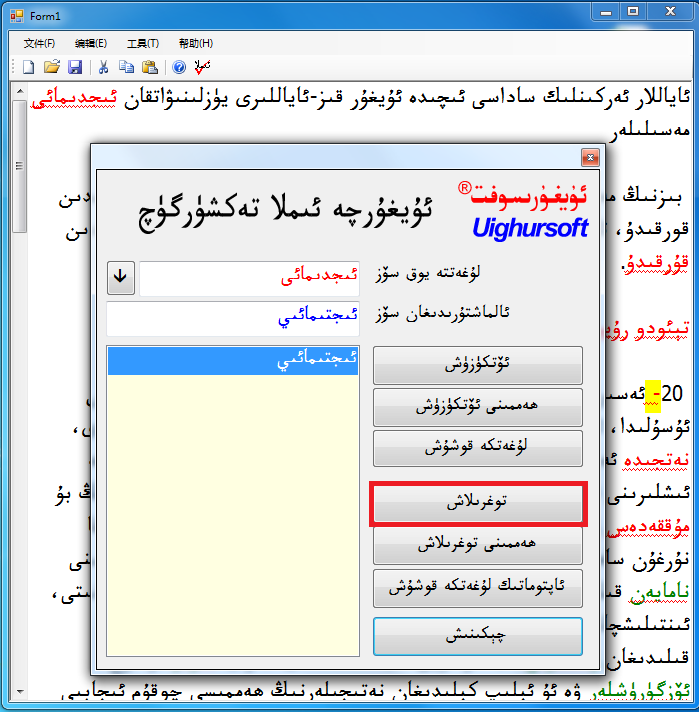699x712 pixels.
Task: Click the down arrow button beside the unknown word field
Action: [x=121, y=277]
